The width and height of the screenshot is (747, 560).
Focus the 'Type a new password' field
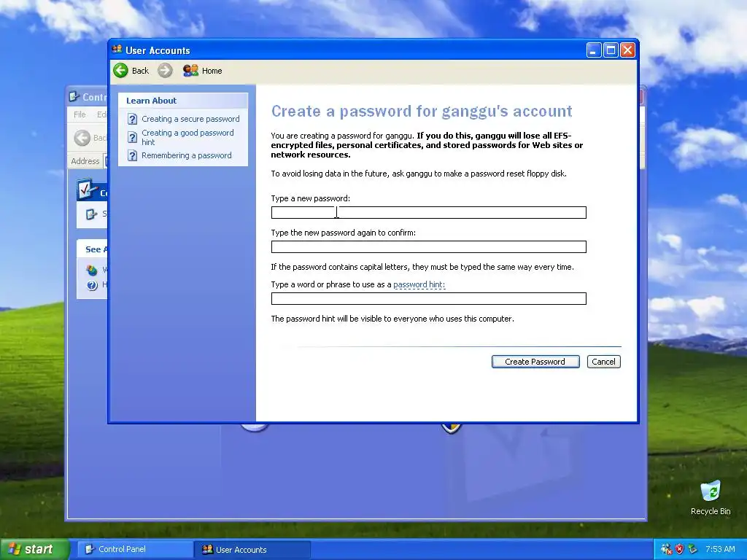coord(428,212)
